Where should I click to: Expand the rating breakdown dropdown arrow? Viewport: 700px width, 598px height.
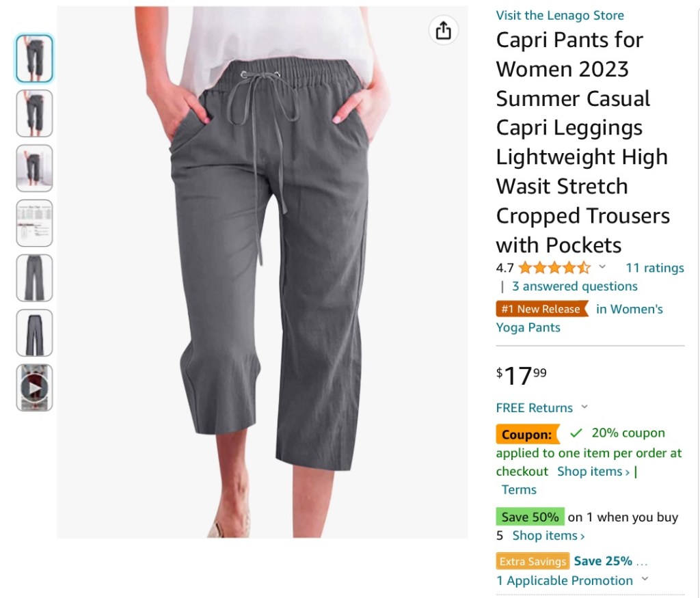coord(602,267)
